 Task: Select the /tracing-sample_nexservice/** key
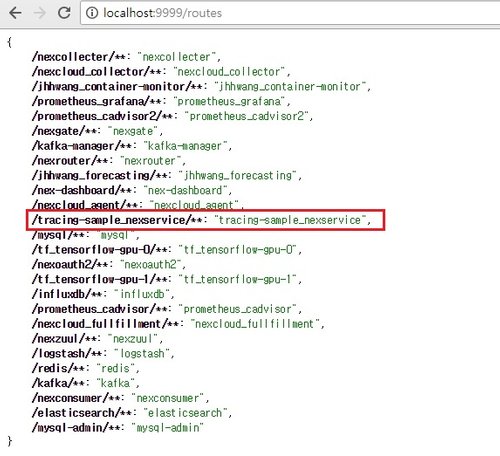117,220
